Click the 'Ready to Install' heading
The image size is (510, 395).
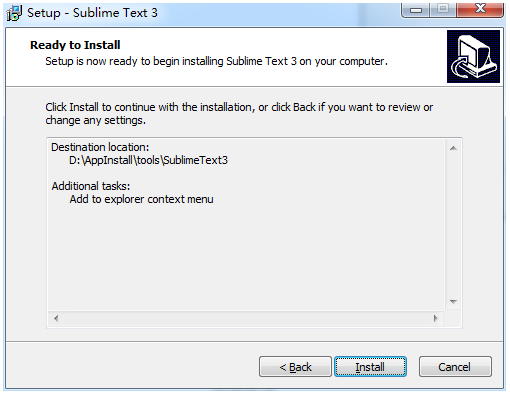pos(75,45)
